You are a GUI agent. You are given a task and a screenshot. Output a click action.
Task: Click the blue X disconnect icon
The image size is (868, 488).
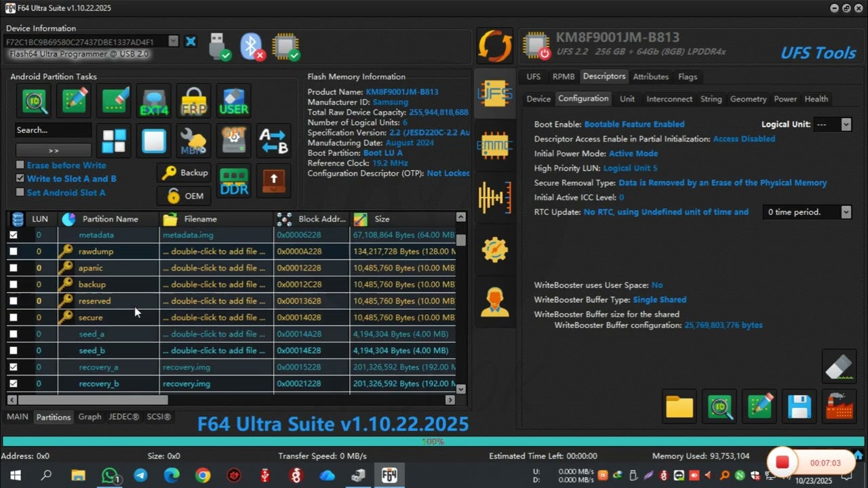coord(191,41)
